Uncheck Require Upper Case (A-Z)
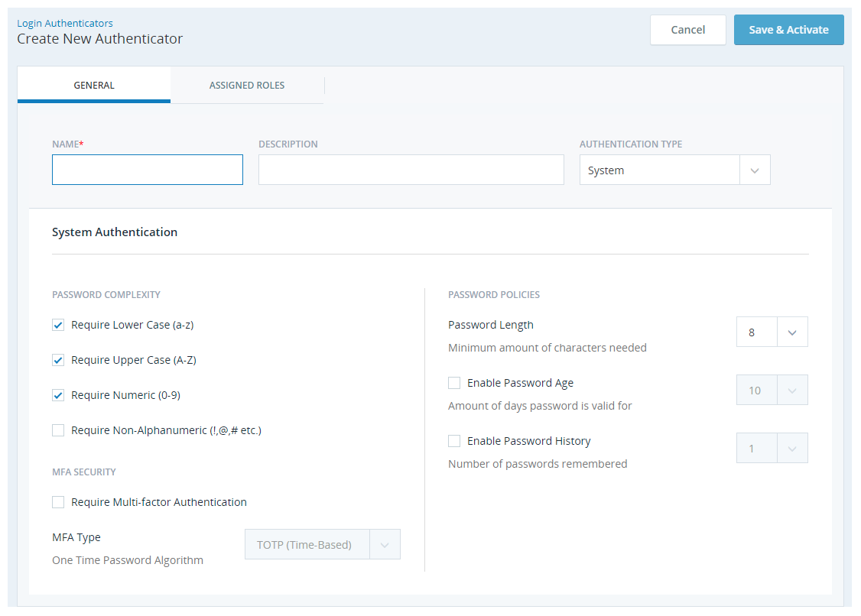Image resolution: width=861 pixels, height=616 pixels. coord(58,359)
